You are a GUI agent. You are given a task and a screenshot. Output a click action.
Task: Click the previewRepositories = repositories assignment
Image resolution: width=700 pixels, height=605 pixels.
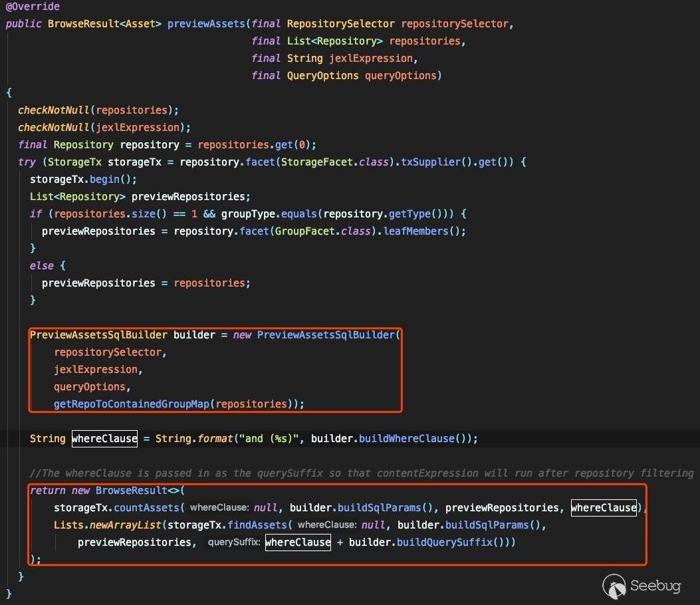tap(146, 283)
